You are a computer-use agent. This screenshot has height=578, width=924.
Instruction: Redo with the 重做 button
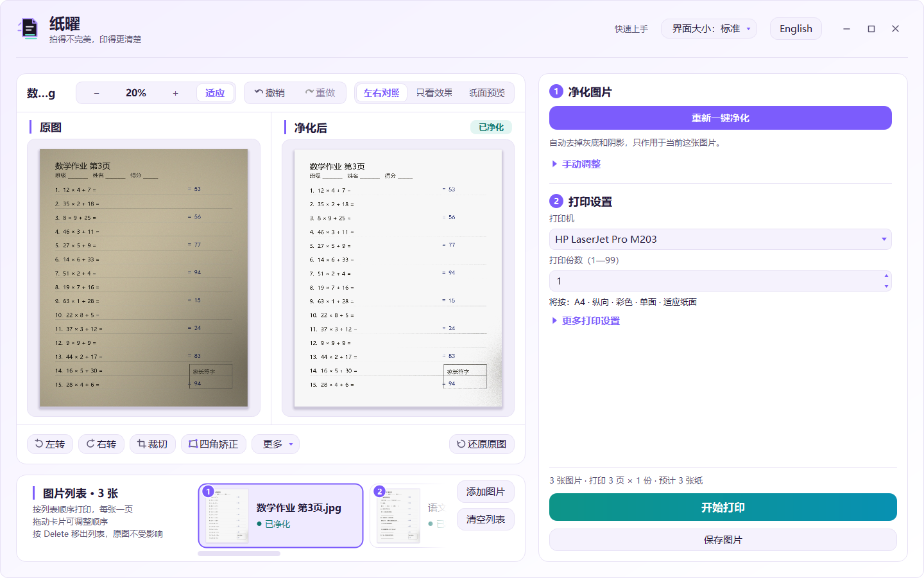(320, 93)
